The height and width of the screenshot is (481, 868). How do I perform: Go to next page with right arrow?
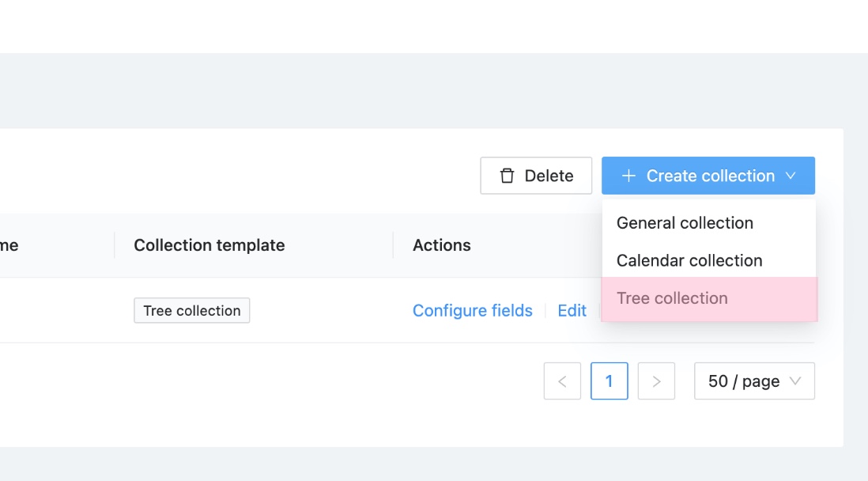[x=656, y=381]
